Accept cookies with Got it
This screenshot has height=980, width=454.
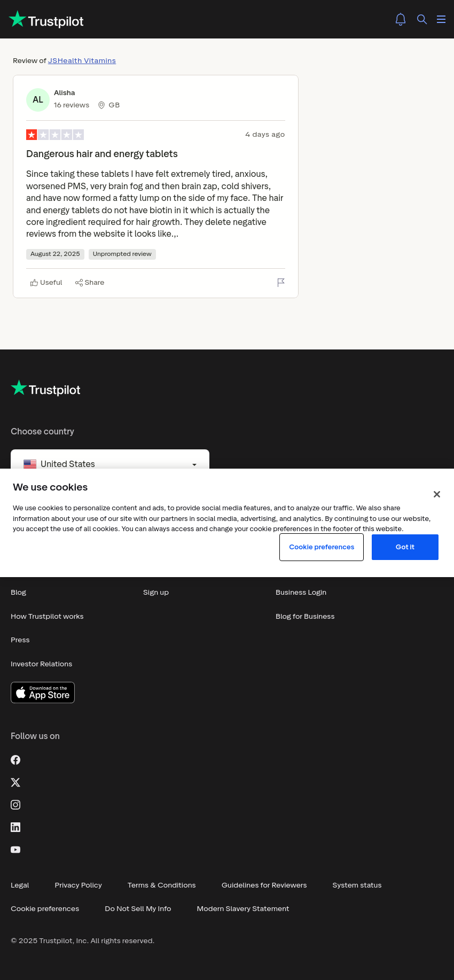(405, 547)
